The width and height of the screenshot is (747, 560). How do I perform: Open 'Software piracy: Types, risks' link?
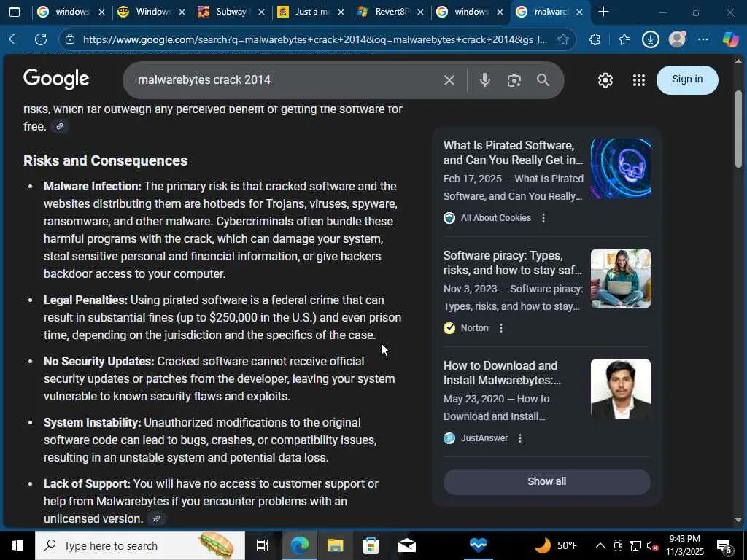pos(513,262)
